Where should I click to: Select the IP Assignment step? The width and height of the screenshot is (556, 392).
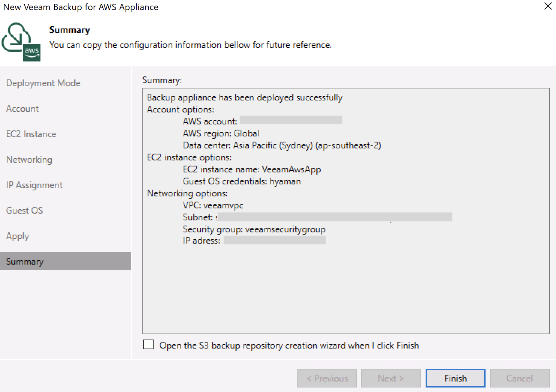point(34,185)
